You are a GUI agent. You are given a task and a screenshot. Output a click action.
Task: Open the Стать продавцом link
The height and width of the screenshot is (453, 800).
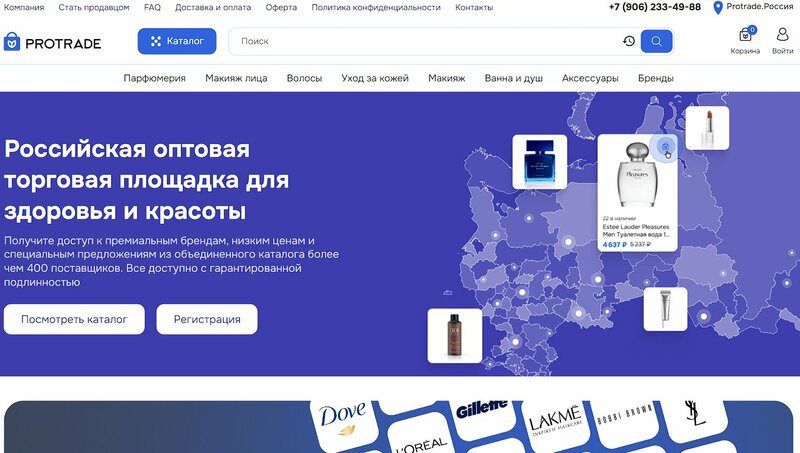pos(94,8)
